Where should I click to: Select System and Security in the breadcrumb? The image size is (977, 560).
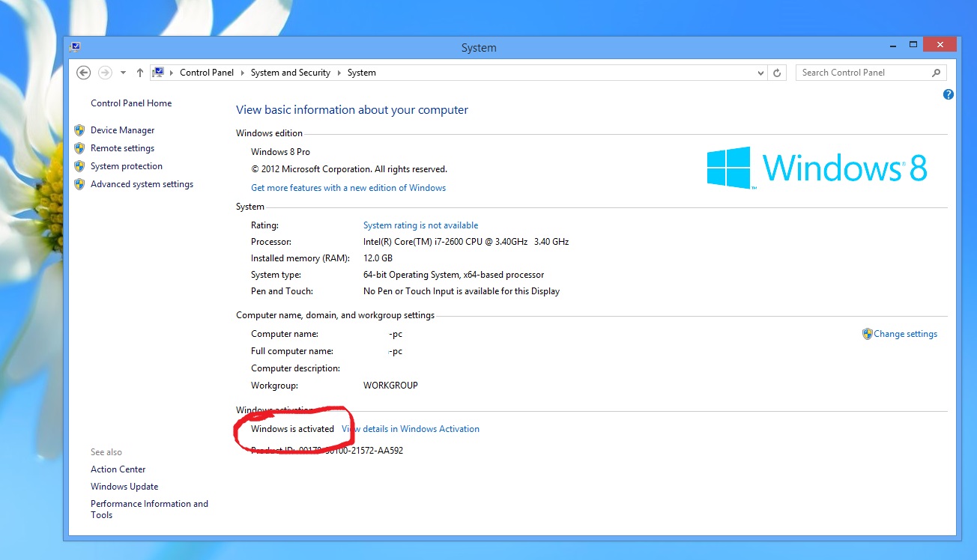[x=291, y=73]
